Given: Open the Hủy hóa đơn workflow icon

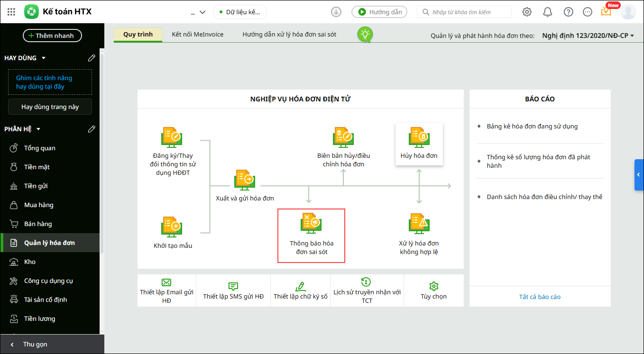Looking at the screenshot, I should [x=419, y=137].
